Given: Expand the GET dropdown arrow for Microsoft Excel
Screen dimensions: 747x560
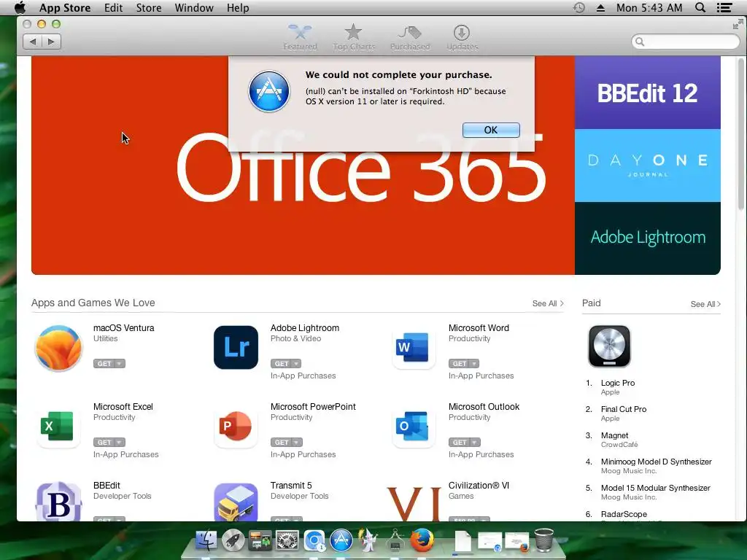Looking at the screenshot, I should [120, 443].
